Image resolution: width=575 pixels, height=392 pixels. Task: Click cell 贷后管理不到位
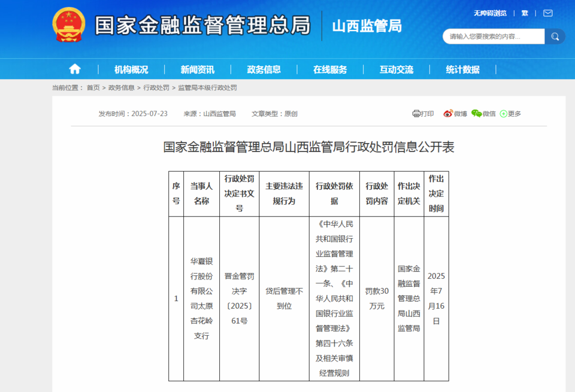tap(284, 298)
